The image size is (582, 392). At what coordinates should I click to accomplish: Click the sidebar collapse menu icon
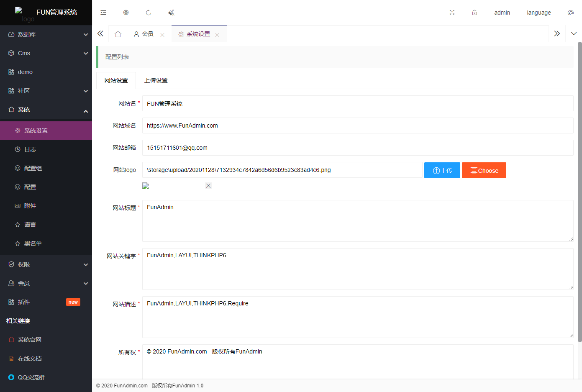103,13
